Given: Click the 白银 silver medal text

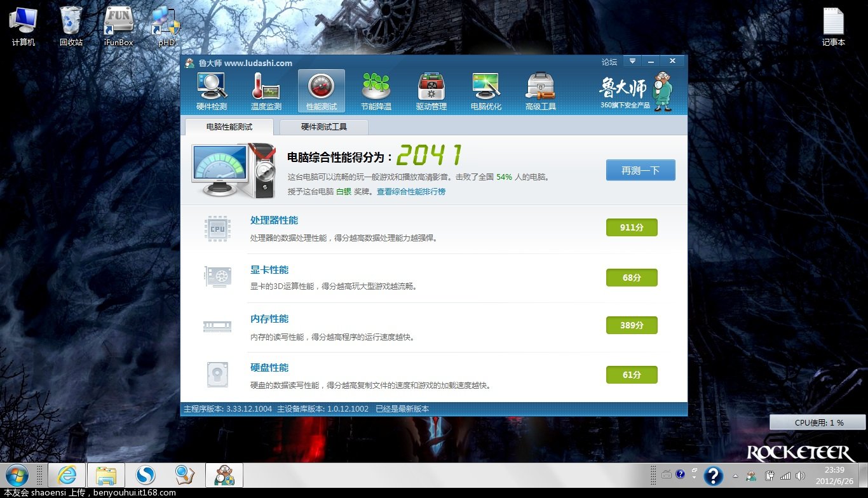Looking at the screenshot, I should [x=344, y=192].
